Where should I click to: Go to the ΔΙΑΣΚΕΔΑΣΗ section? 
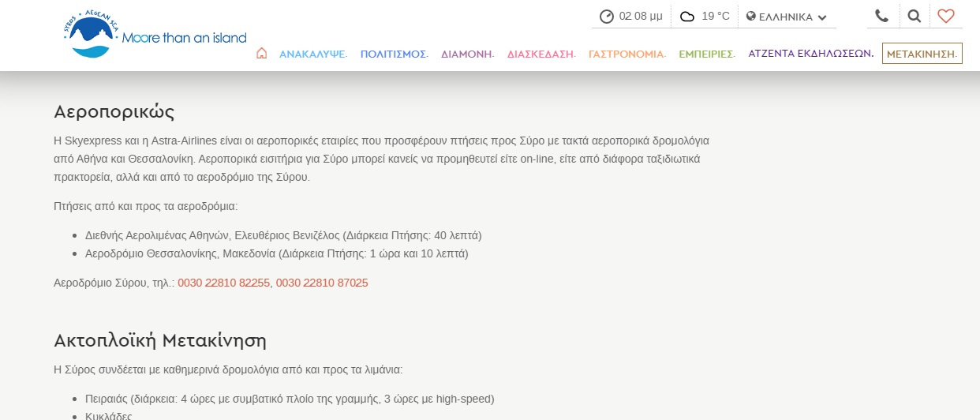(x=541, y=54)
